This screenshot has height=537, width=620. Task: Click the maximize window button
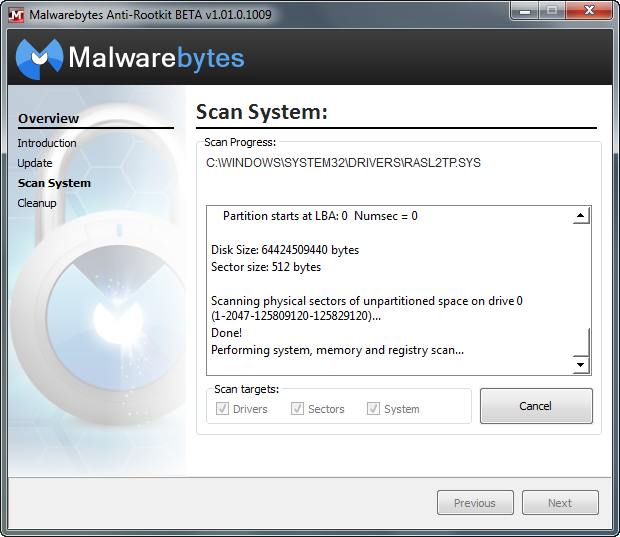(x=552, y=11)
